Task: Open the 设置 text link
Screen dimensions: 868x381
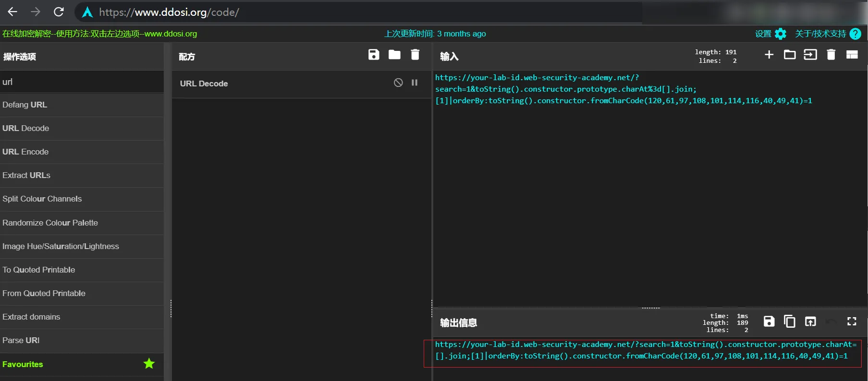Action: coord(763,34)
